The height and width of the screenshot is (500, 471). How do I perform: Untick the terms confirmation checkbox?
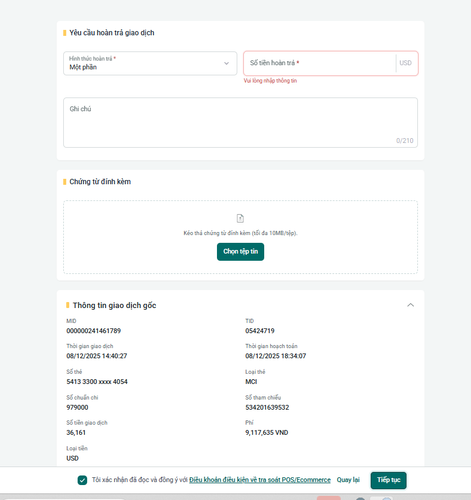tap(82, 480)
